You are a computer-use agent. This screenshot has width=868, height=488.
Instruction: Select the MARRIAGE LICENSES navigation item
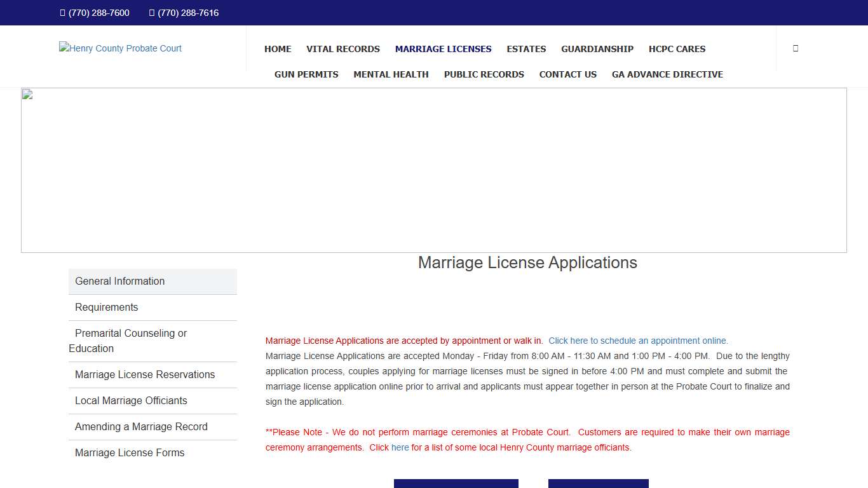(443, 49)
